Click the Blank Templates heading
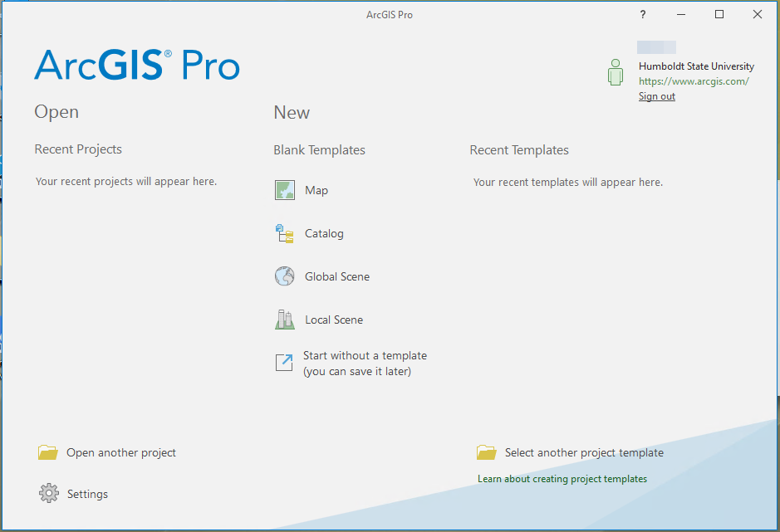 (x=319, y=150)
